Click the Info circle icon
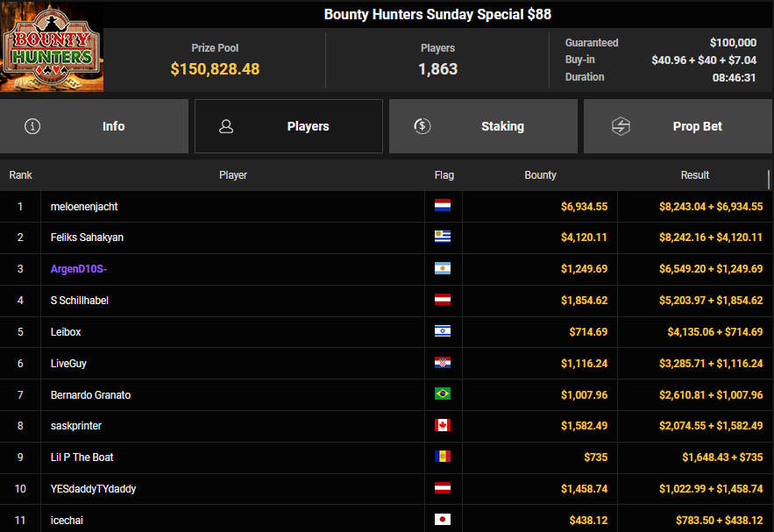The image size is (774, 532). point(32,126)
